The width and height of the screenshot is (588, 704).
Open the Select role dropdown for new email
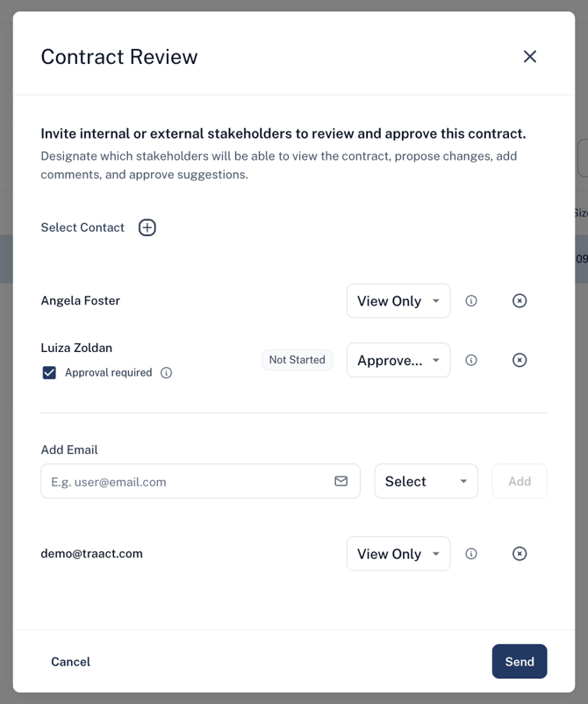pos(426,481)
